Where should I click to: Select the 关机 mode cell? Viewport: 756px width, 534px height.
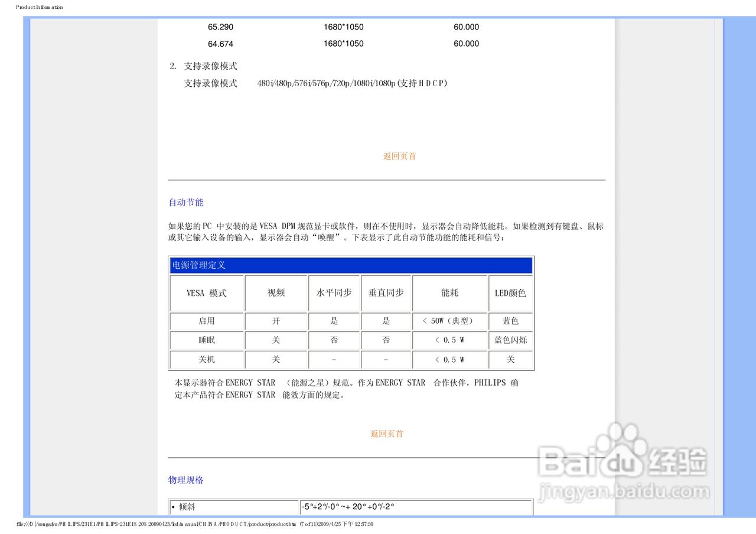point(207,360)
